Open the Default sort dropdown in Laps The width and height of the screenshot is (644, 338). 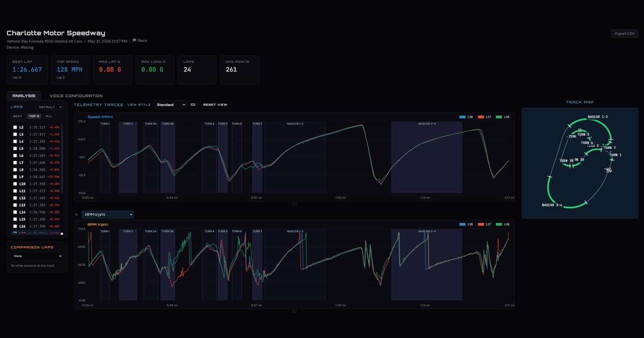tap(49, 107)
